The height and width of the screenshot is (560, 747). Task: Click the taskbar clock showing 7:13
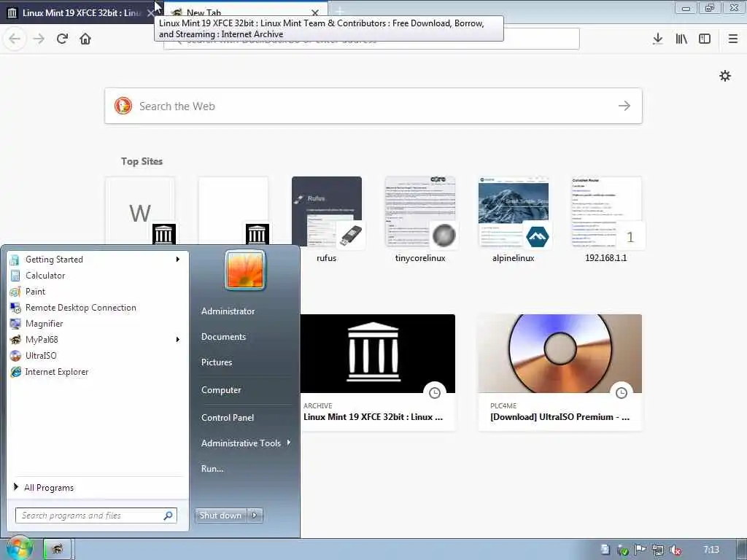(x=711, y=550)
